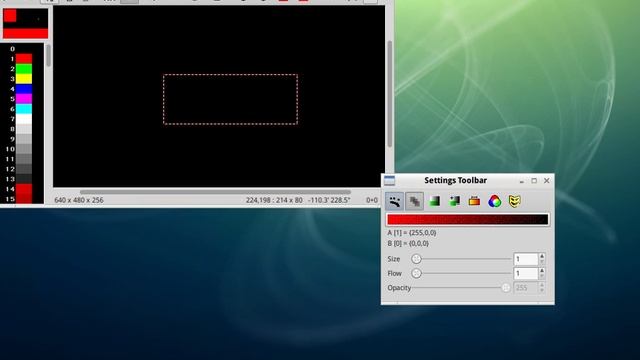Viewport: 640px width, 360px height.
Task: Minimize the Settings Toolbar window
Action: pos(522,181)
